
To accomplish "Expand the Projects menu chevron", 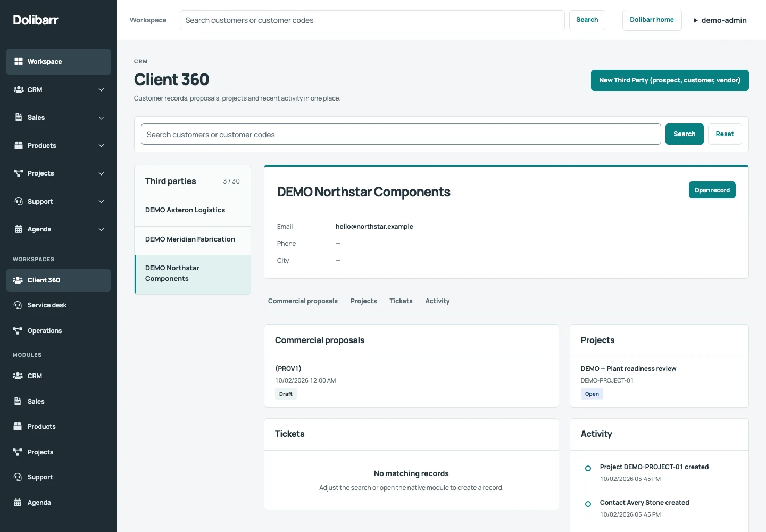I will [101, 173].
